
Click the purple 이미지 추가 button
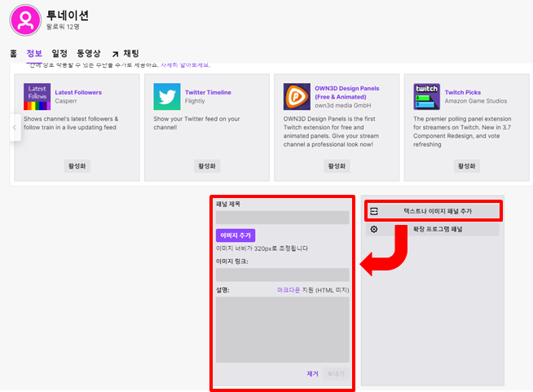pyautogui.click(x=236, y=235)
